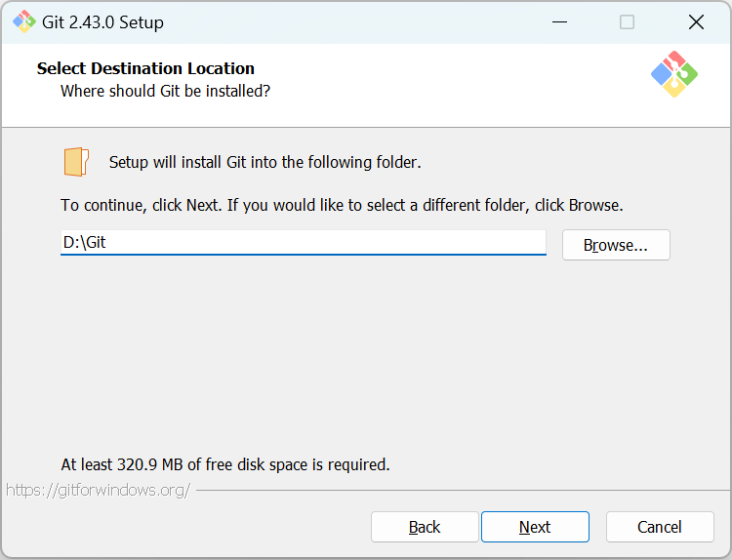The width and height of the screenshot is (732, 560).
Task: Click the 'Where should Git be installed?' subtitle
Action: tap(165, 91)
